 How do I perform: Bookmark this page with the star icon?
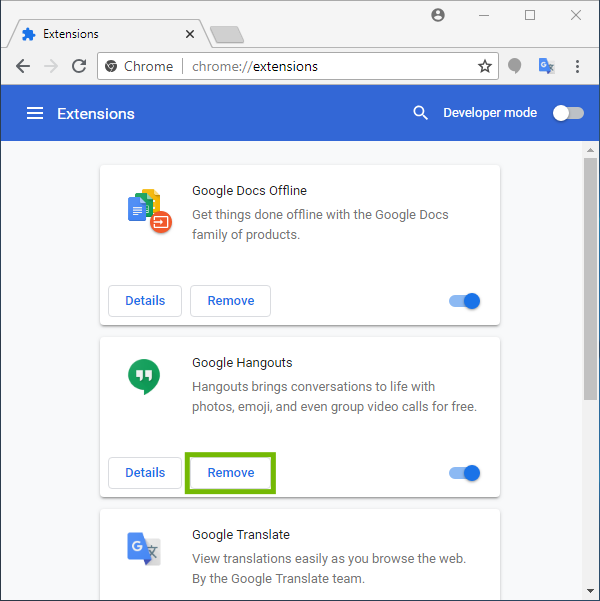pos(485,66)
